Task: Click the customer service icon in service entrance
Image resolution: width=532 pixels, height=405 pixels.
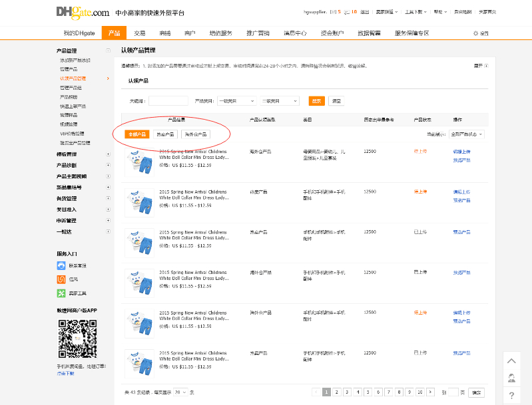Action: coord(61,265)
